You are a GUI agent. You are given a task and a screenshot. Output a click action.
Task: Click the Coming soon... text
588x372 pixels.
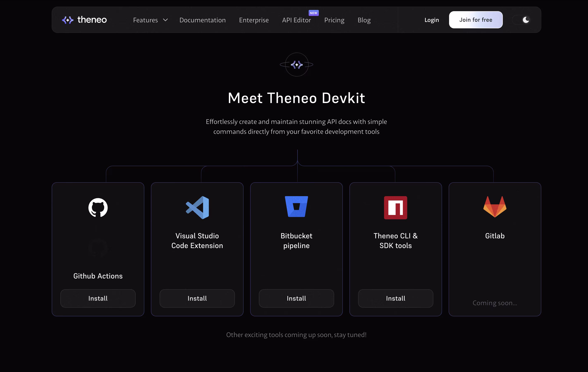click(495, 303)
